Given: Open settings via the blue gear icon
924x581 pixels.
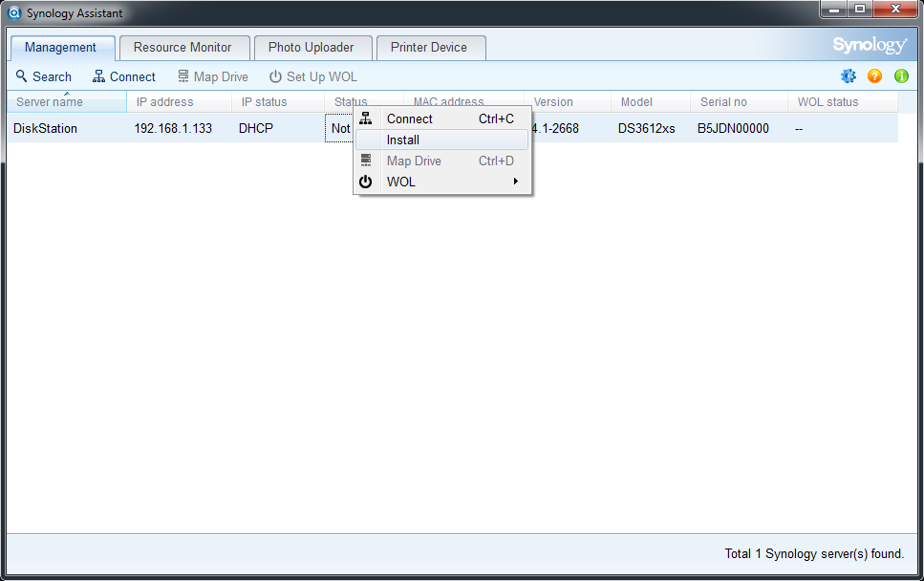Looking at the screenshot, I should click(x=848, y=76).
